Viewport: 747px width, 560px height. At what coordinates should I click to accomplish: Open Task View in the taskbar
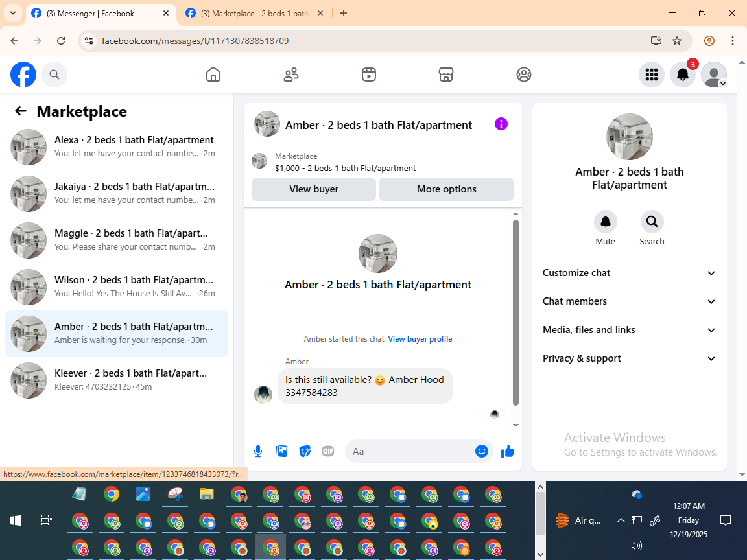tap(46, 520)
